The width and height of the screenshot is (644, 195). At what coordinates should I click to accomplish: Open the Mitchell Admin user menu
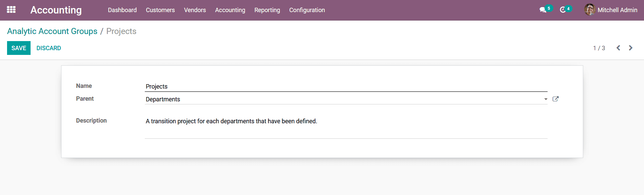(611, 10)
